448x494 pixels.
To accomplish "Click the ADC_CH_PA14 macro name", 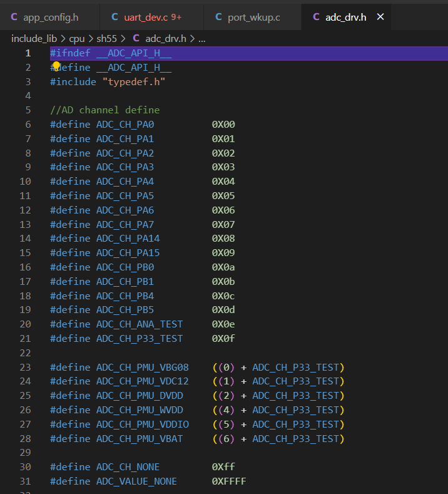I will [128, 239].
